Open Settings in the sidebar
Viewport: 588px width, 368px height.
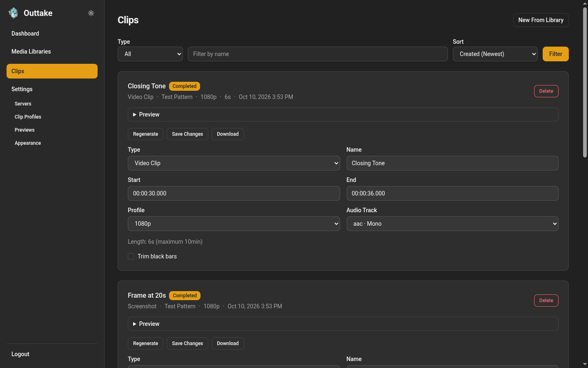click(52, 89)
